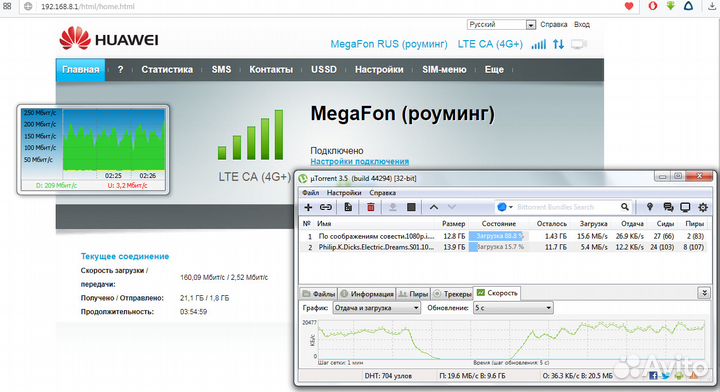Open the lightbulb tips icon in µTorrent
This screenshot has width=720, height=392.
(x=650, y=207)
